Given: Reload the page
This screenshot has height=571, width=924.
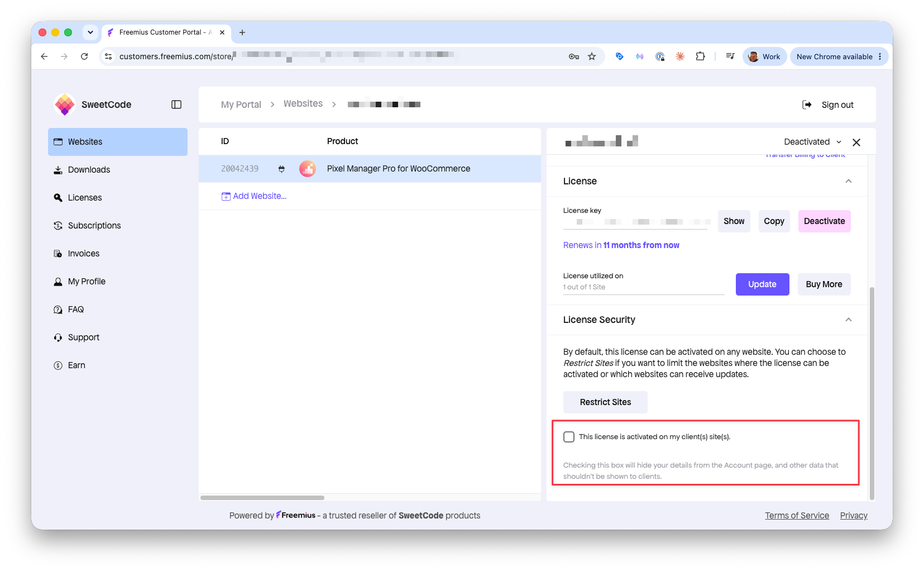Looking at the screenshot, I should 84,56.
